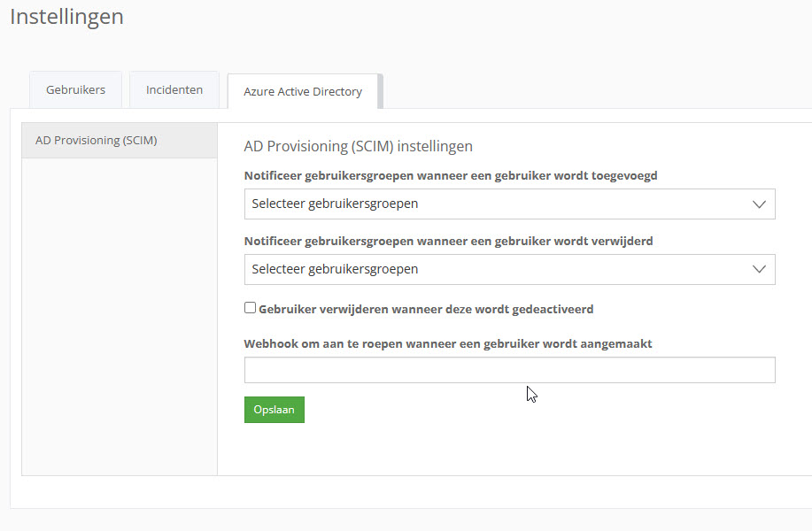Click label 'Notificeer gebruikersgroepen ... wordt verwijderd'
Screen dimensions: 812x531
tap(448, 242)
